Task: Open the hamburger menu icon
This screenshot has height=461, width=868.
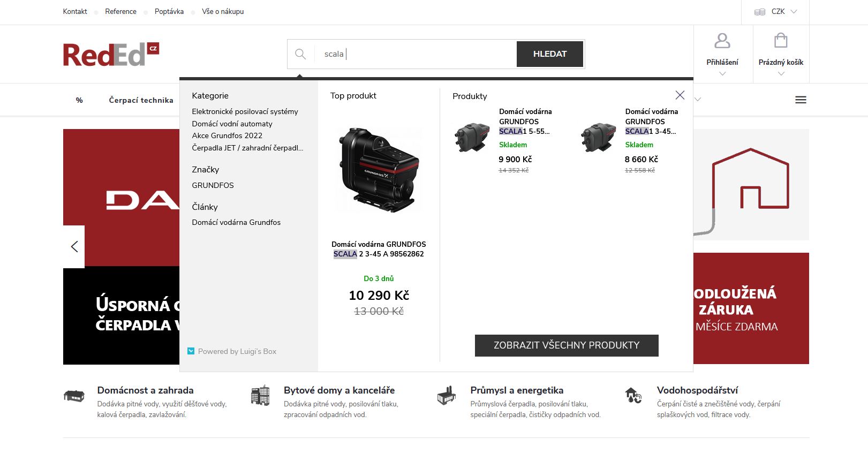Action: tap(801, 100)
